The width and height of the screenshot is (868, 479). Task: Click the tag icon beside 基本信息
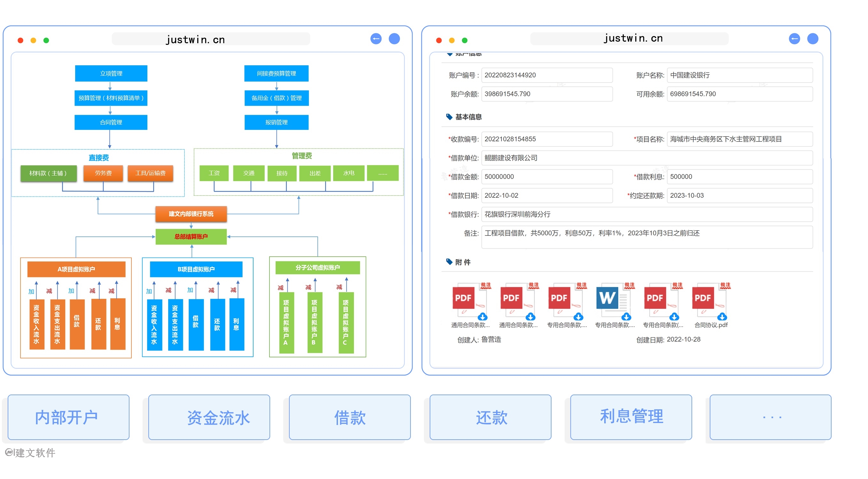click(449, 117)
